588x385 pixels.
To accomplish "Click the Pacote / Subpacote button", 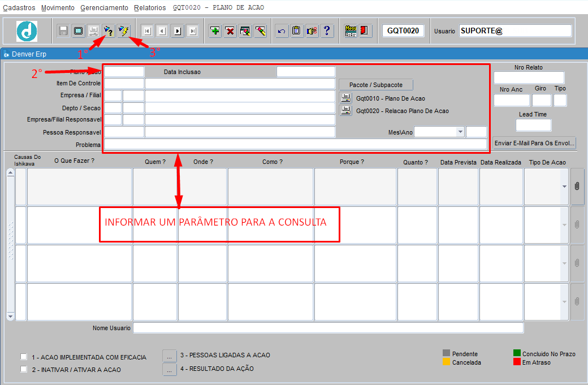I will (x=376, y=85).
